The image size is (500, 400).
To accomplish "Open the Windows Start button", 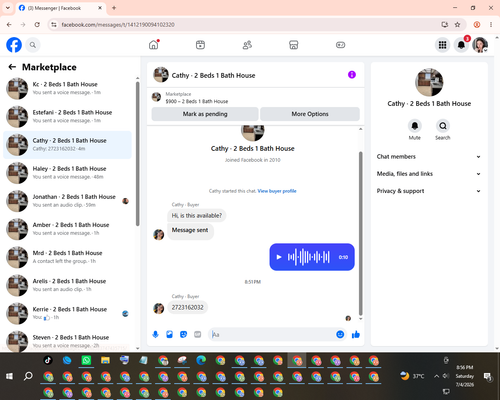I will pos(9,376).
